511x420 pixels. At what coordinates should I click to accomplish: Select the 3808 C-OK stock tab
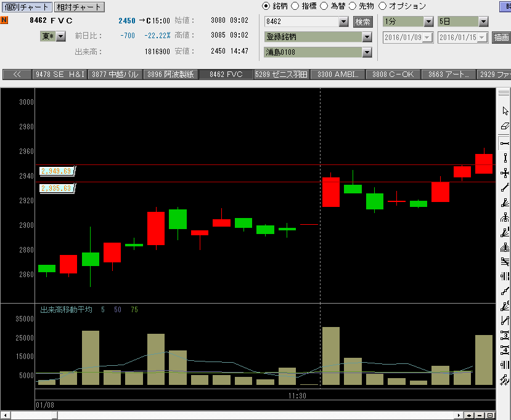[x=393, y=75]
